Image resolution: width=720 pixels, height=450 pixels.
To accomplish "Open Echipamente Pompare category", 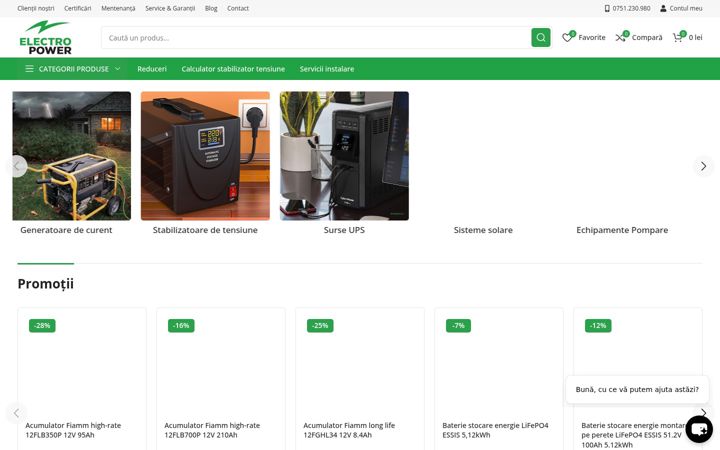I will [x=622, y=230].
